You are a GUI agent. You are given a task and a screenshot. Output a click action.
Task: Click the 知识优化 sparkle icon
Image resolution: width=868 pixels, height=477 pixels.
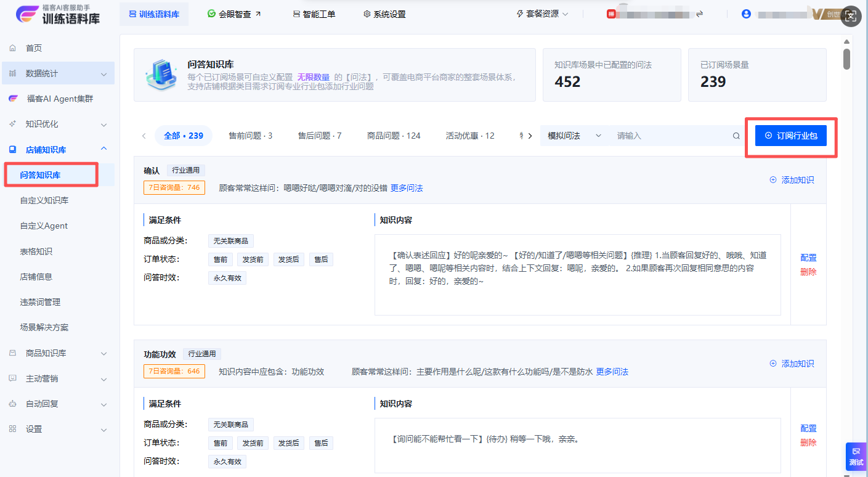pos(13,124)
